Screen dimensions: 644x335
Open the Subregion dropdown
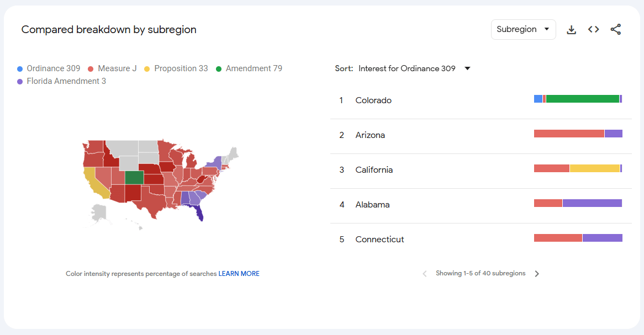[523, 30]
